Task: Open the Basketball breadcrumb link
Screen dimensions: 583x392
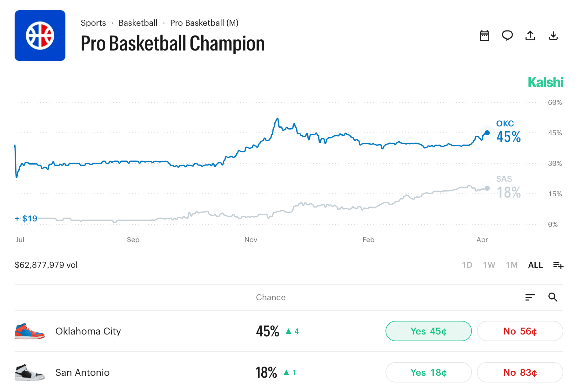Action: pos(138,23)
